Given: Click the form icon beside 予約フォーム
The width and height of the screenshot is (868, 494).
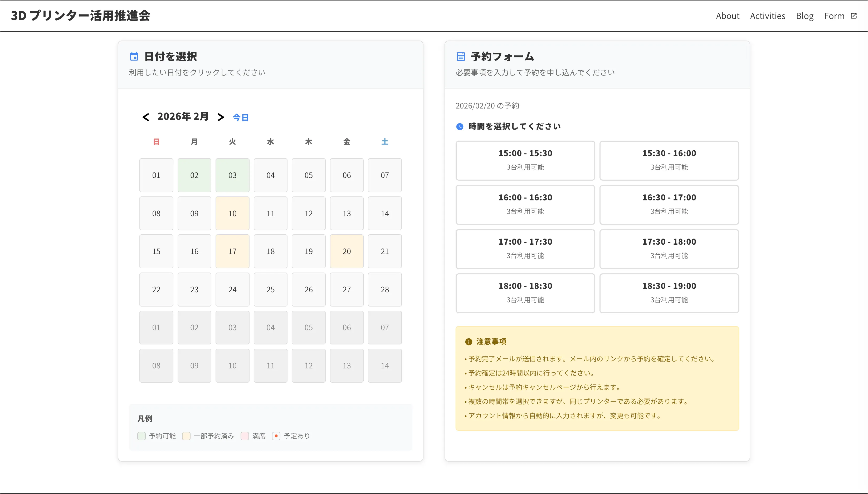Looking at the screenshot, I should 461,56.
